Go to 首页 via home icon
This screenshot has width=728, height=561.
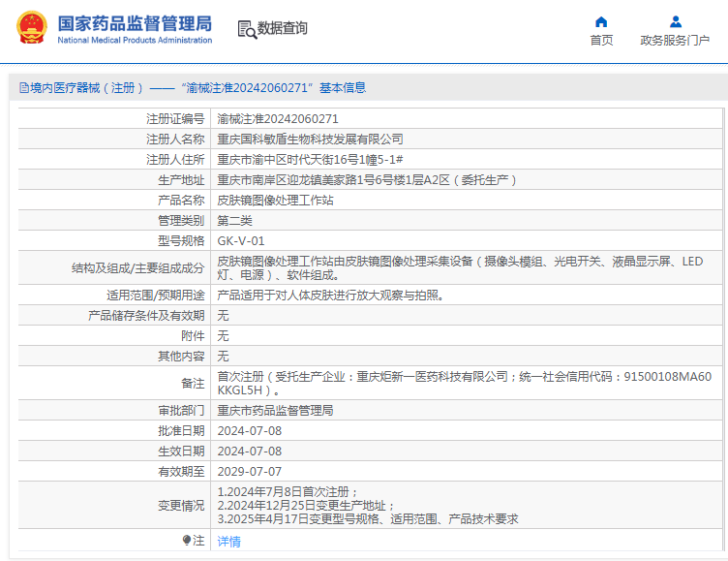point(601,22)
